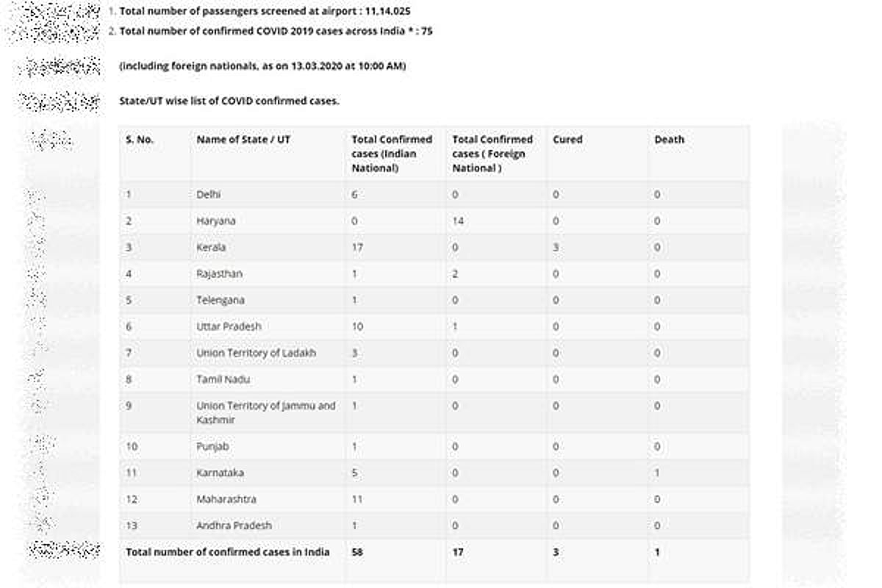Select the 'Name of State / UT' header
882x588 pixels.
click(243, 140)
